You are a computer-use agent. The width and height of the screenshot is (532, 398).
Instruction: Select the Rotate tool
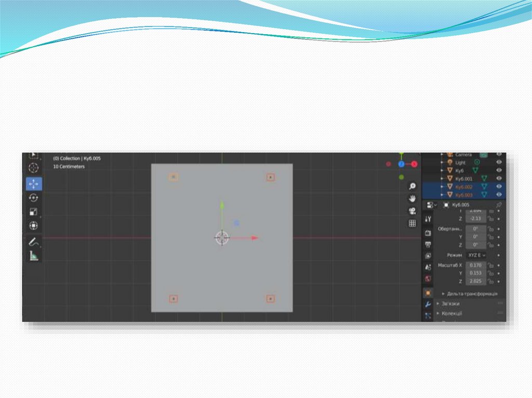pyautogui.click(x=34, y=198)
